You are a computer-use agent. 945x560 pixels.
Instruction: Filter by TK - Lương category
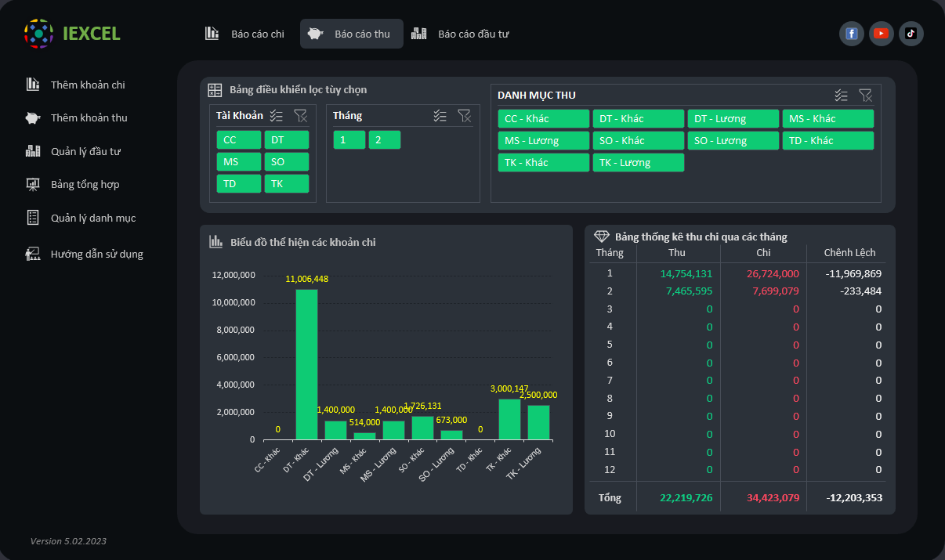(639, 162)
